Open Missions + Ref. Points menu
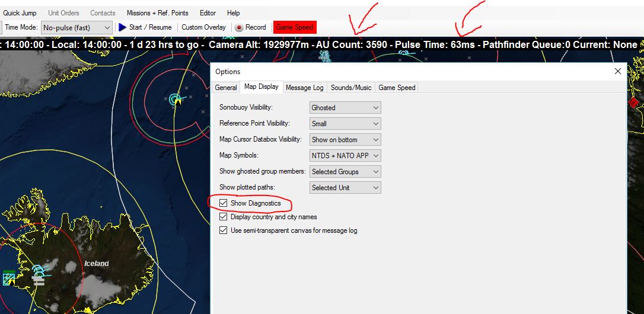Screen dimensions: 644x314 tap(158, 13)
